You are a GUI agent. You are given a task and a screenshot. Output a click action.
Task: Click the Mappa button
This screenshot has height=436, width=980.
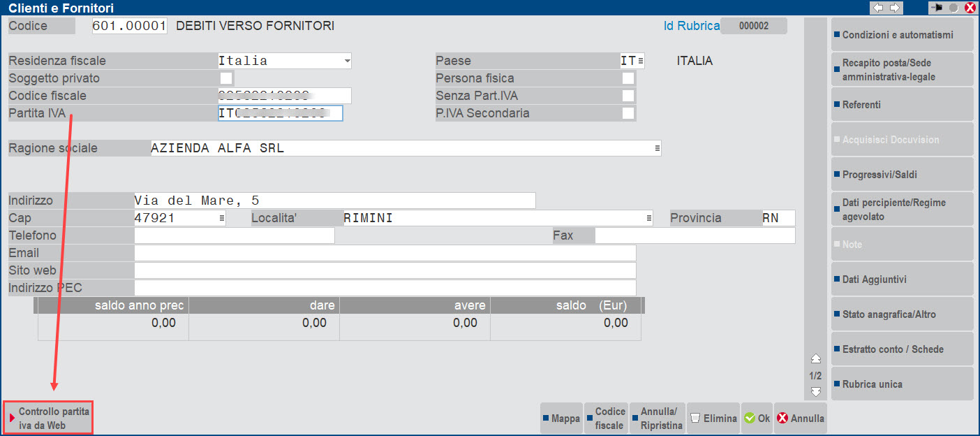[x=561, y=419]
